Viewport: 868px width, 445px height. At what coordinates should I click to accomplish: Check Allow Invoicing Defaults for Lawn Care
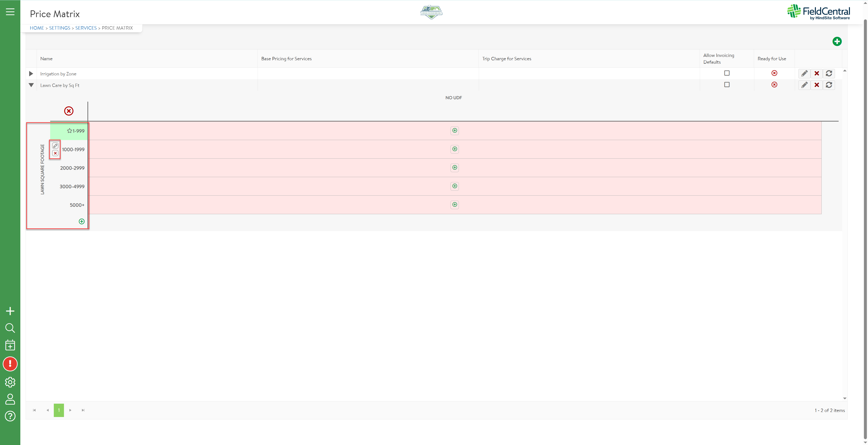click(x=727, y=85)
